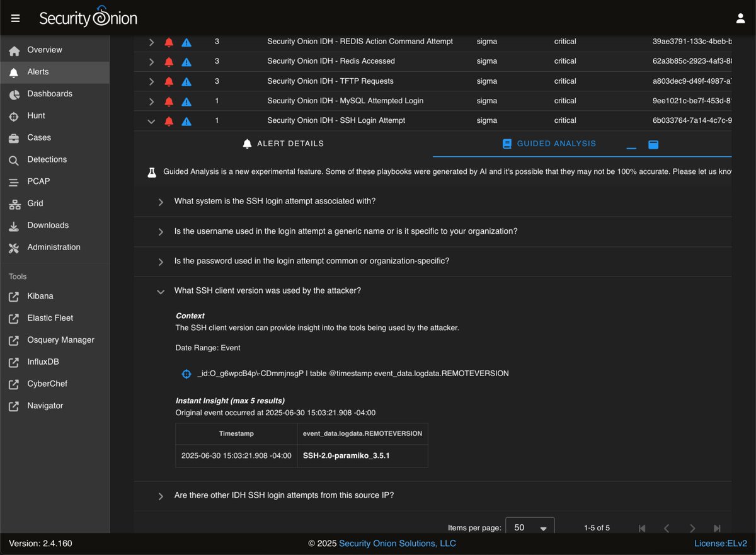
Task: Go to the next page of results
Action: pos(692,529)
